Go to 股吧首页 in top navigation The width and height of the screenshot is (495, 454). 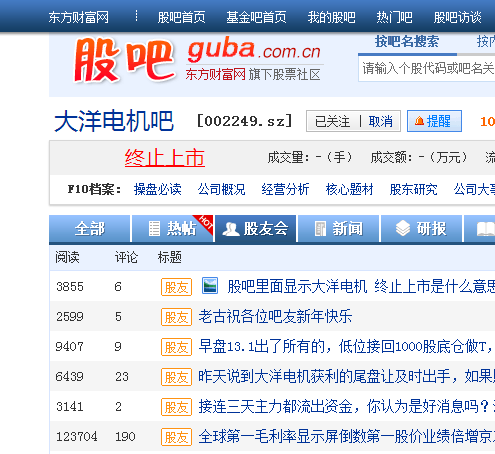pos(181,17)
